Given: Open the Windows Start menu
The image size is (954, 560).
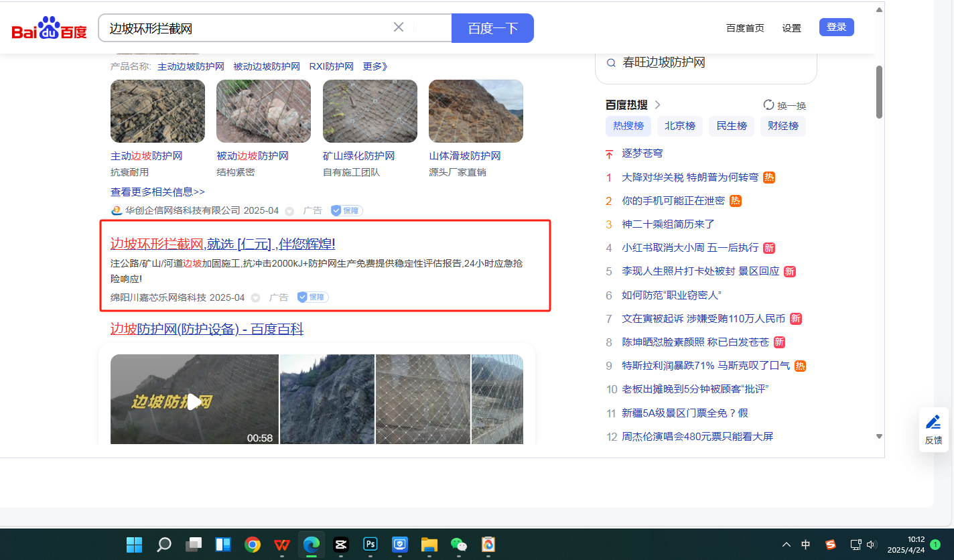Looking at the screenshot, I should click(134, 544).
